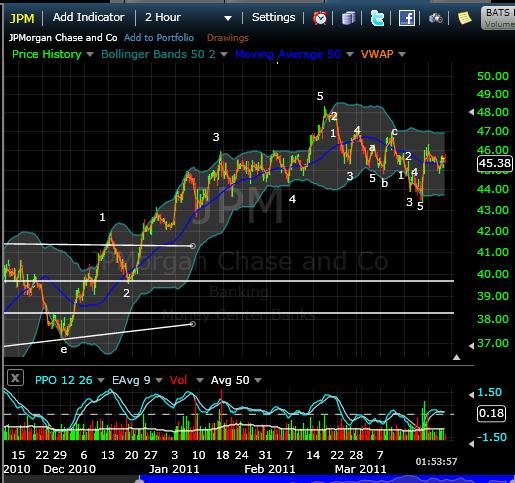Open the Add Indicator menu
This screenshot has height=483, width=515.
(89, 17)
